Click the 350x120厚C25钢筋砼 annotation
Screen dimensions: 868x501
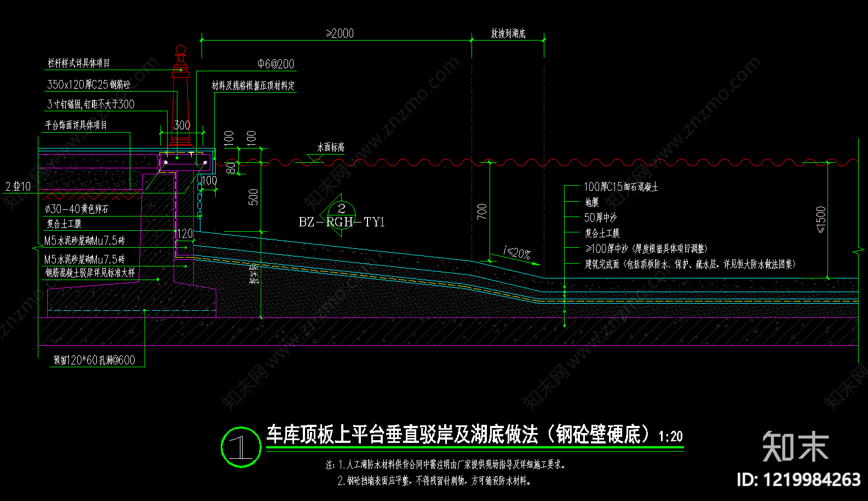coord(89,84)
